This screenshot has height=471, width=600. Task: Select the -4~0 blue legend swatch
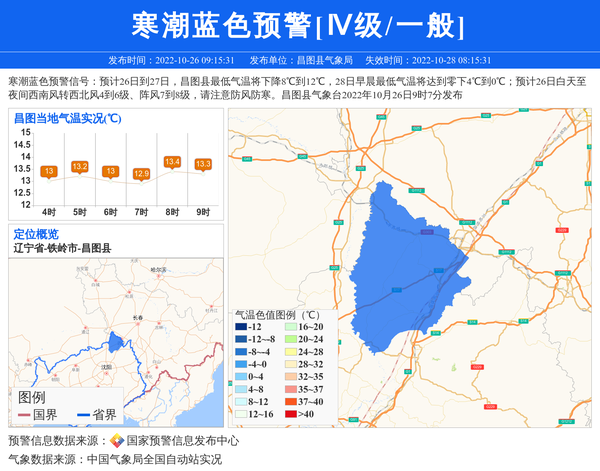click(241, 364)
